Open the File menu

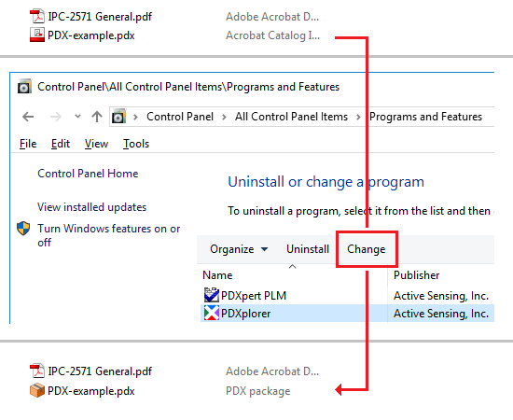28,144
